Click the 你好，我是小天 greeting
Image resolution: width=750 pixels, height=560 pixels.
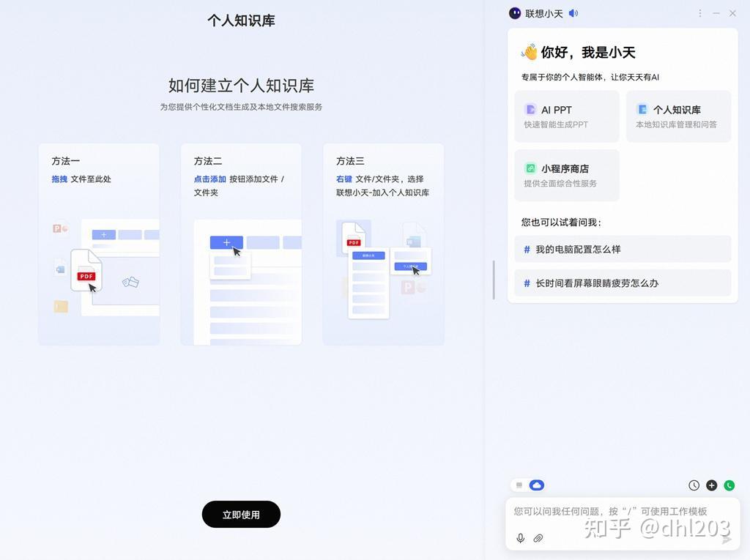588,52
